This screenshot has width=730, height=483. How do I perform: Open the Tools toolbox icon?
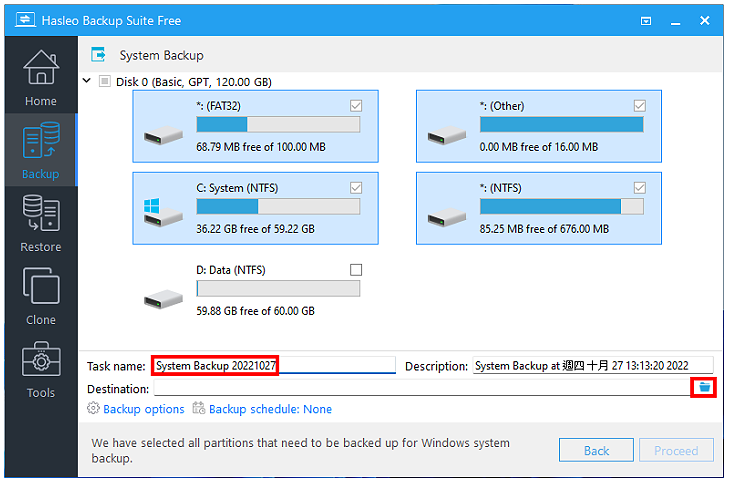41,359
